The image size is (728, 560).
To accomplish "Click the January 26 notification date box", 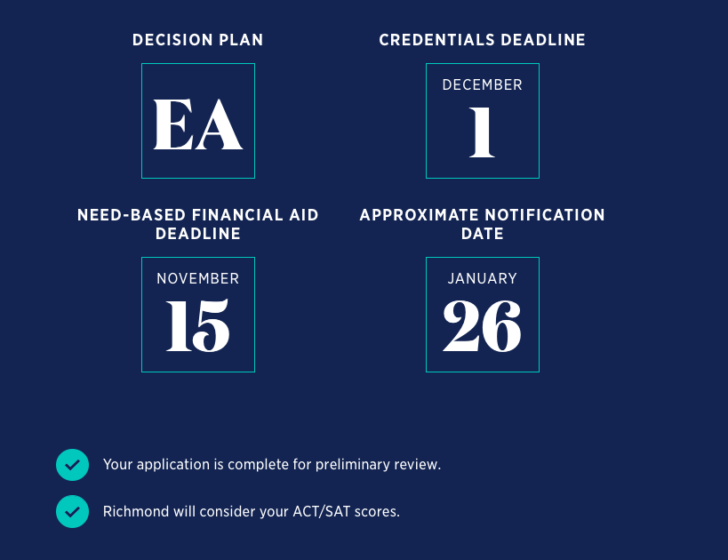I will click(x=483, y=315).
